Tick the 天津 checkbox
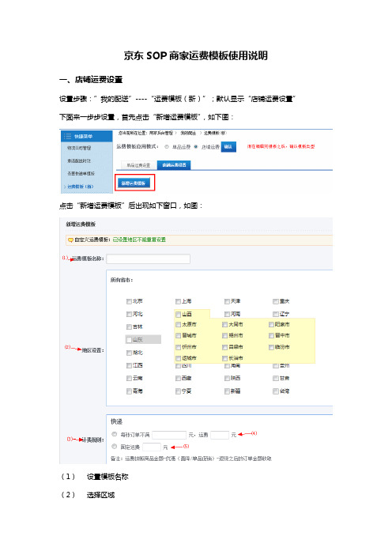Image resolution: width=392 pixels, height=555 pixels. 227,301
